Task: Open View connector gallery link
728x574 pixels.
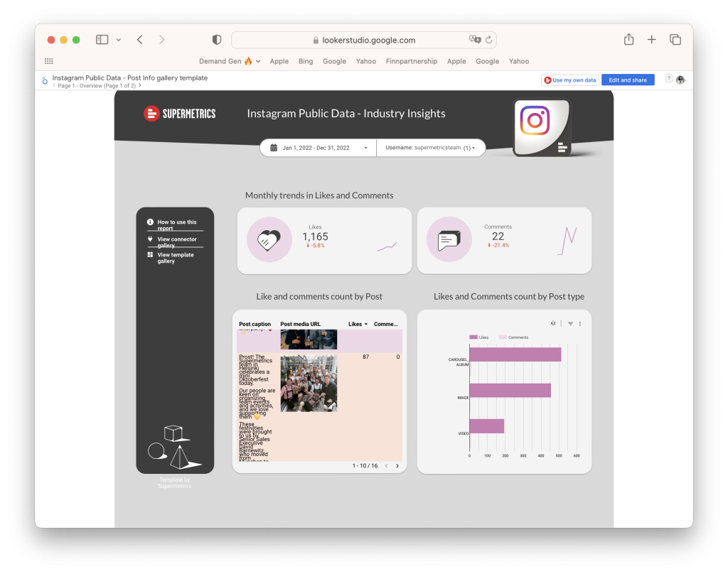Action: tap(176, 242)
